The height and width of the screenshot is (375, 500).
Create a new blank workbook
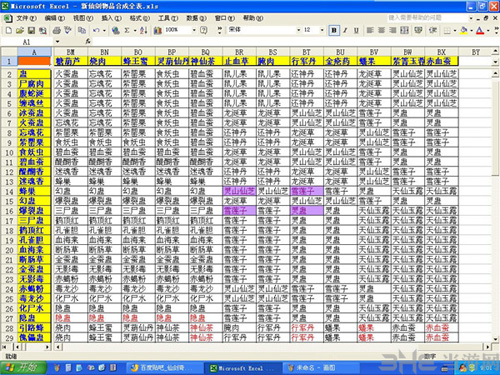[x=9, y=30]
